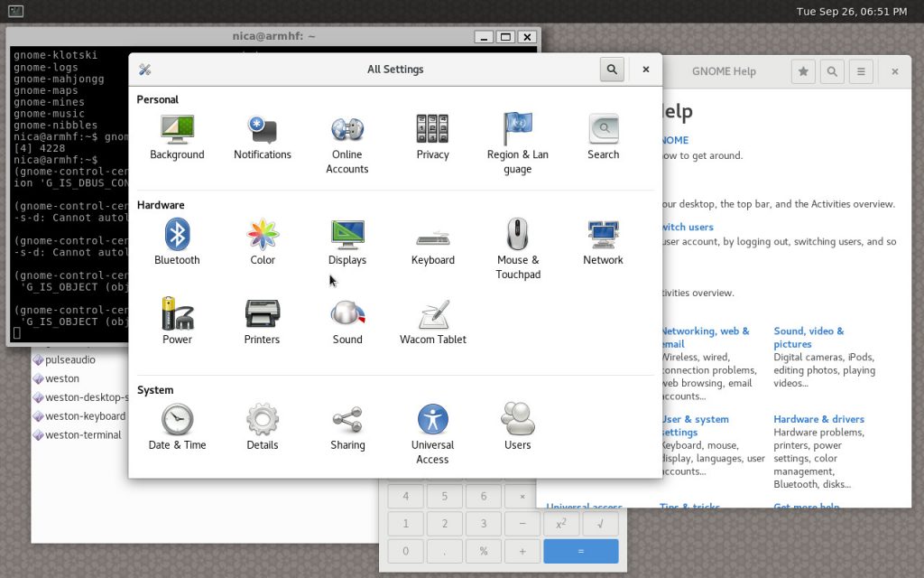Open Color management settings
Viewport: 924px width, 578px height.
click(x=263, y=242)
